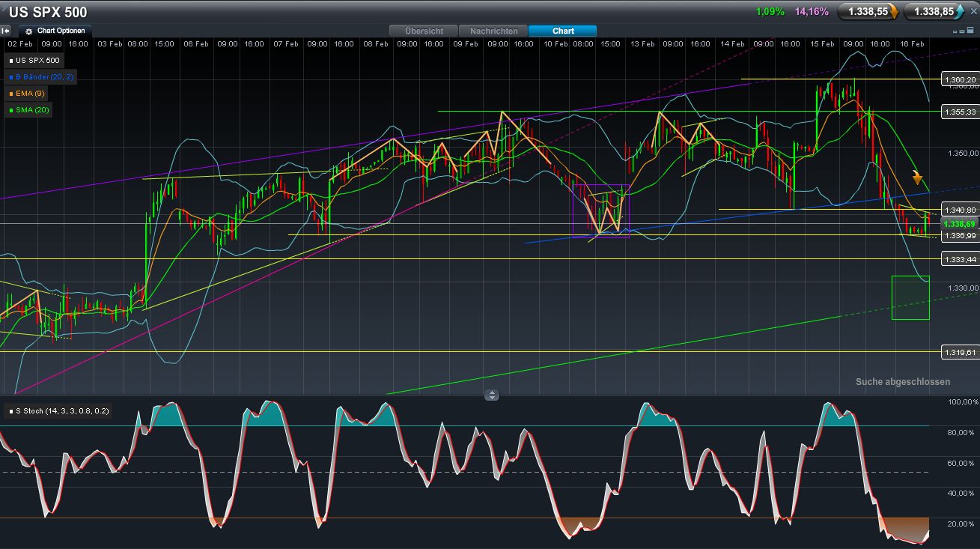Click the 60,00% stochastic axis label

point(961,463)
